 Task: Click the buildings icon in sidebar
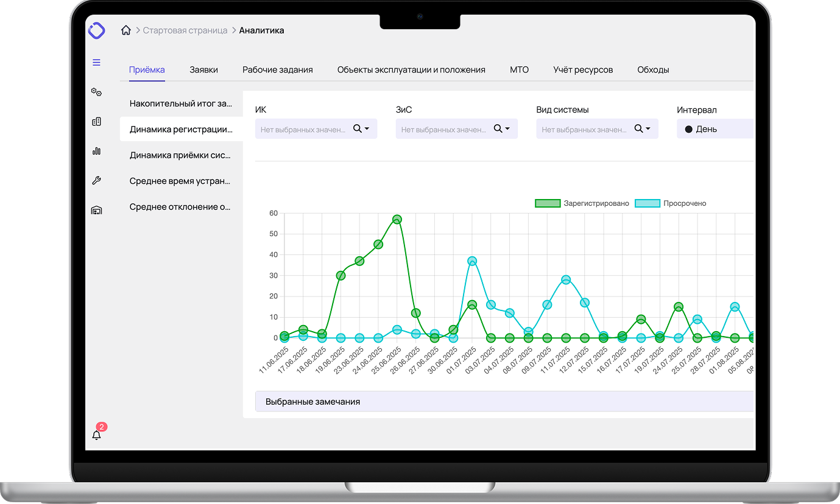[96, 122]
